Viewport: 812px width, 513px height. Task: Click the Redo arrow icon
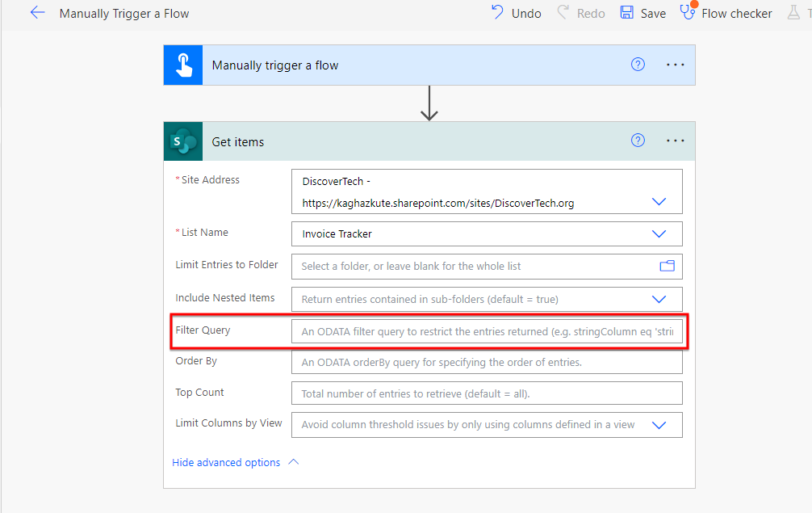pos(563,12)
